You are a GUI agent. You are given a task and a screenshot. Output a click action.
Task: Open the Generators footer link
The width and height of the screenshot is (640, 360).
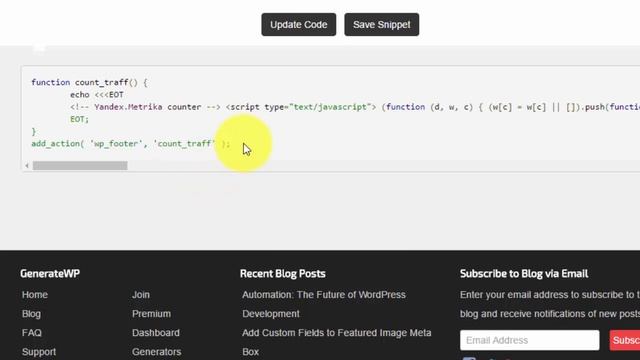point(157,352)
